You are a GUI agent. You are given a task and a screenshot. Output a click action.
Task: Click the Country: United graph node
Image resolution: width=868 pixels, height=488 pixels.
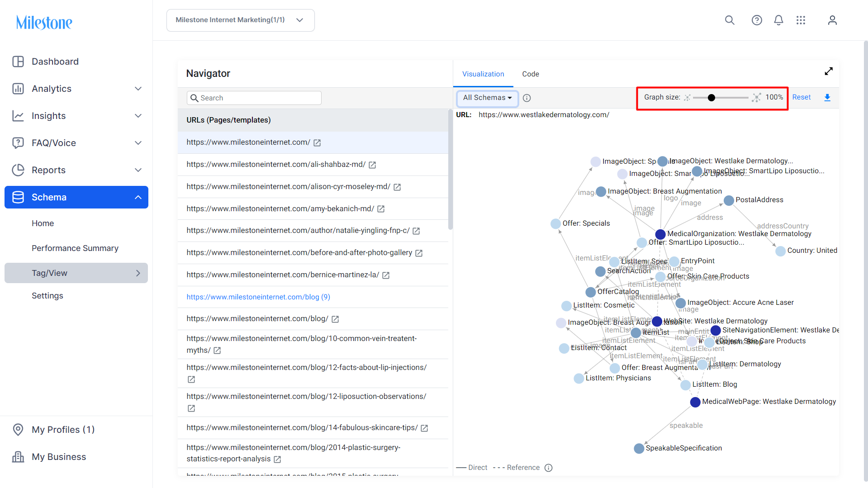click(x=780, y=251)
